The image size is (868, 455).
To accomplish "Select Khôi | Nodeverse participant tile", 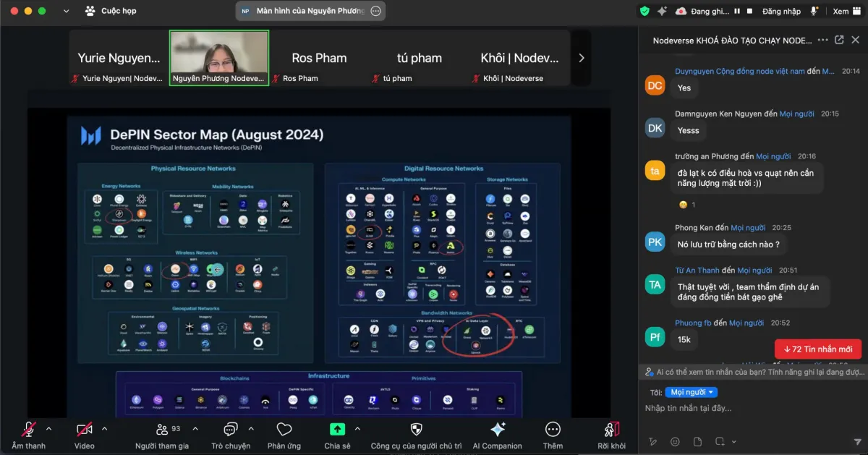I will (519, 58).
